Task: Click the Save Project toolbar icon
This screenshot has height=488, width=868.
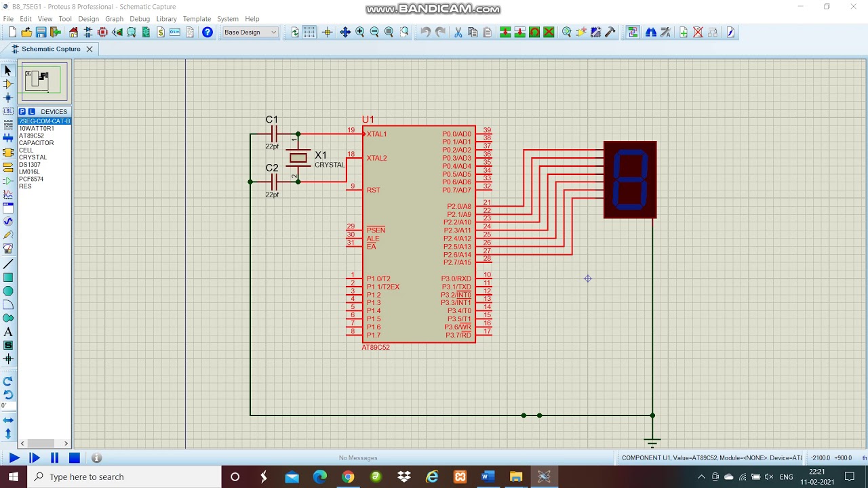Action: [x=41, y=33]
